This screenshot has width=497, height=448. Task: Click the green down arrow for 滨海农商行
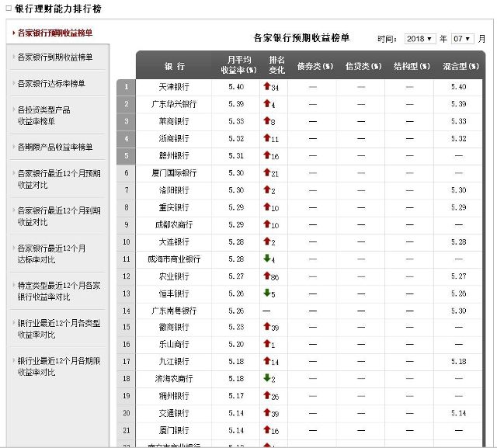(267, 377)
